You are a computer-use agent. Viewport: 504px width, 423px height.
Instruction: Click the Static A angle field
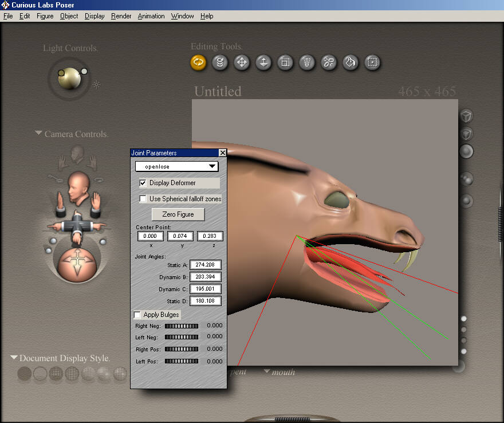(205, 265)
